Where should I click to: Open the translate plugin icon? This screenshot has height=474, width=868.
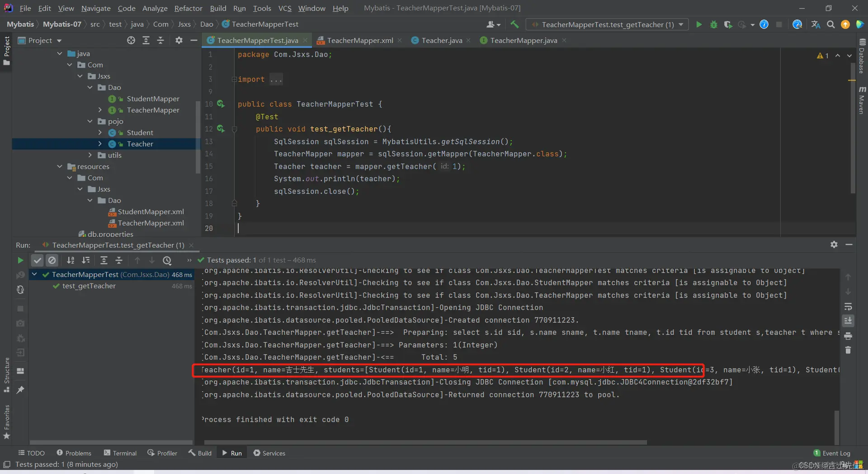click(x=816, y=24)
